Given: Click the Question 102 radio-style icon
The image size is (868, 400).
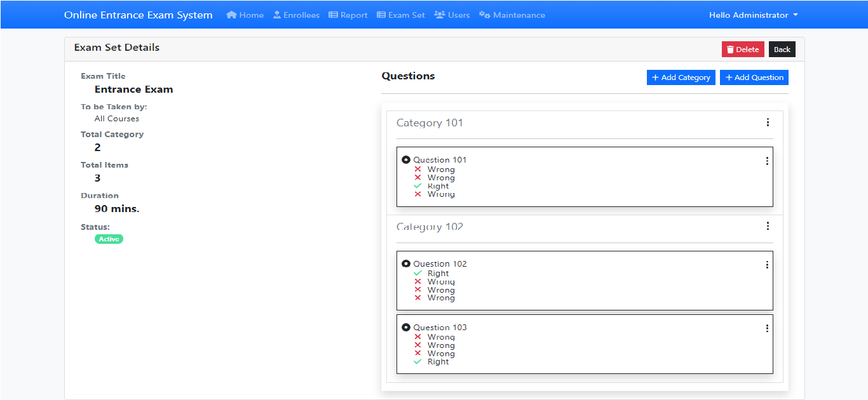Looking at the screenshot, I should (x=406, y=263).
